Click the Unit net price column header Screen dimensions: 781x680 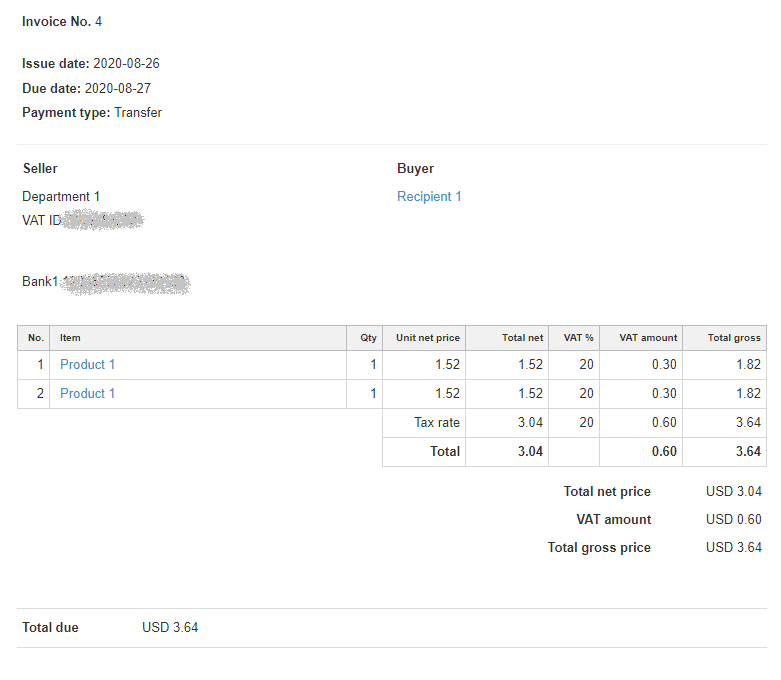[x=428, y=338]
